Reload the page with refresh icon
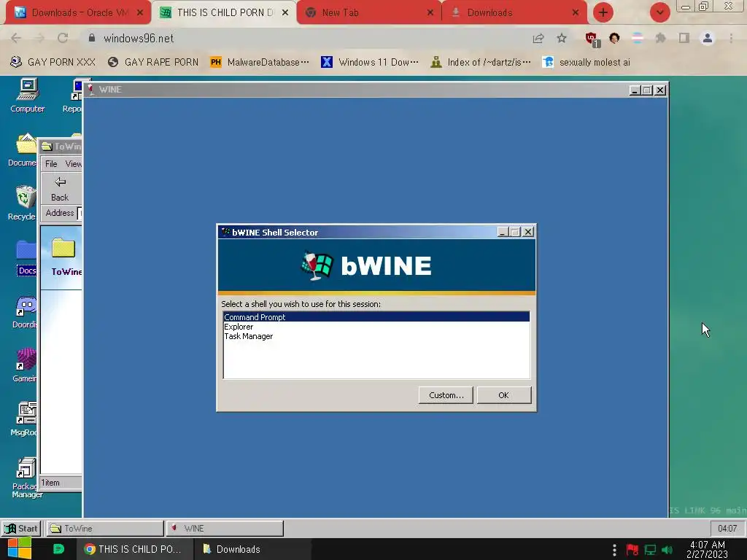 (x=63, y=38)
